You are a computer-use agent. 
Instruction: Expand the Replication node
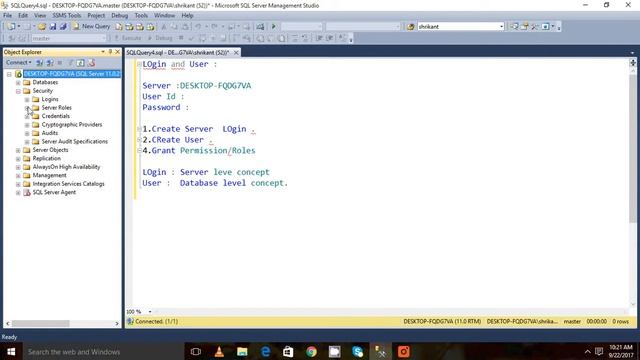pyautogui.click(x=18, y=159)
